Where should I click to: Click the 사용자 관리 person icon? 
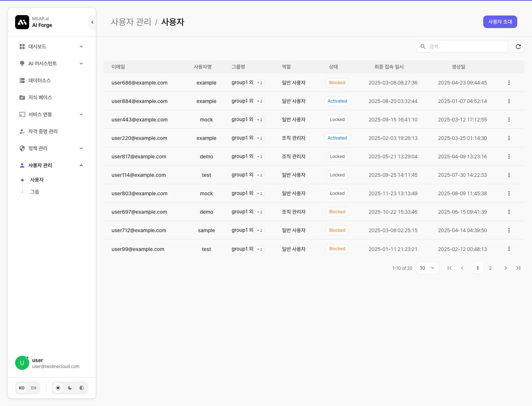[x=22, y=165]
